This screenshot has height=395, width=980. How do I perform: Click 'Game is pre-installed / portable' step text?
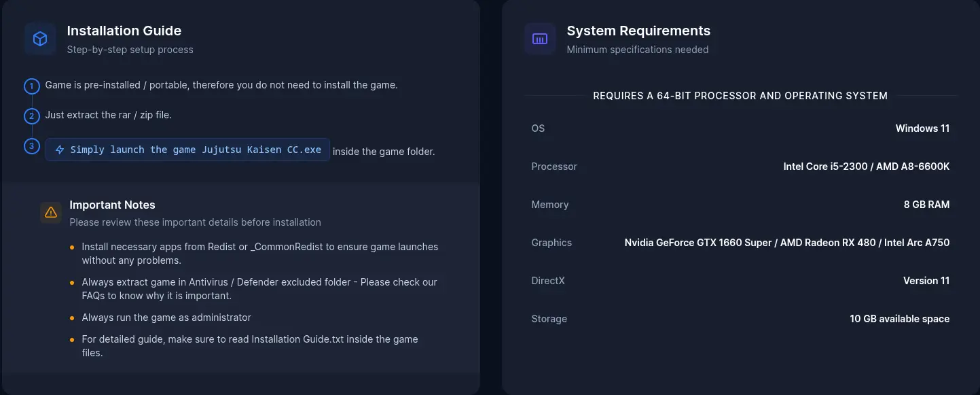click(221, 85)
